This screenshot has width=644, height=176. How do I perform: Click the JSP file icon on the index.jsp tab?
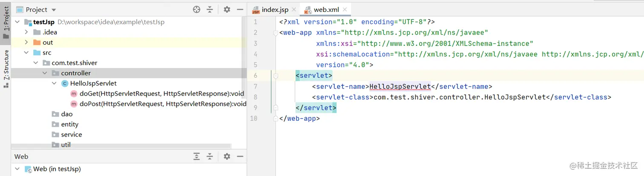[256, 10]
